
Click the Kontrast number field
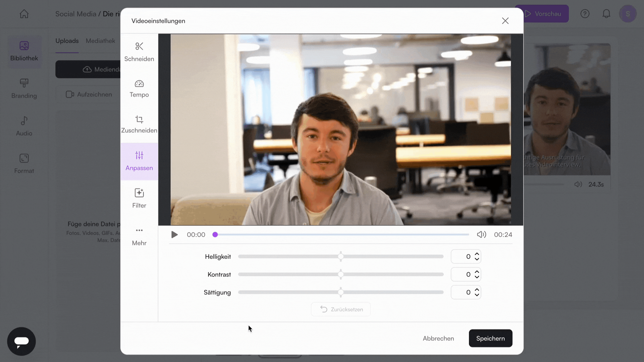(466, 275)
